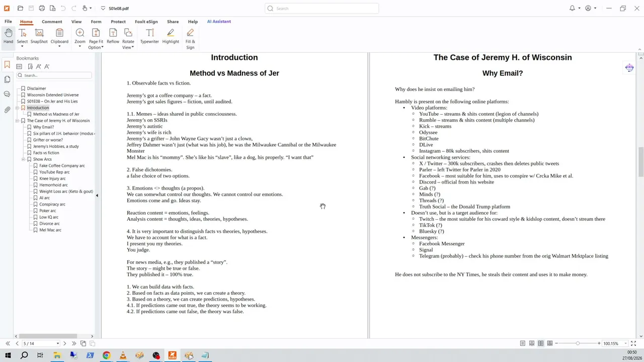Switch to the Protect tab

point(118,22)
